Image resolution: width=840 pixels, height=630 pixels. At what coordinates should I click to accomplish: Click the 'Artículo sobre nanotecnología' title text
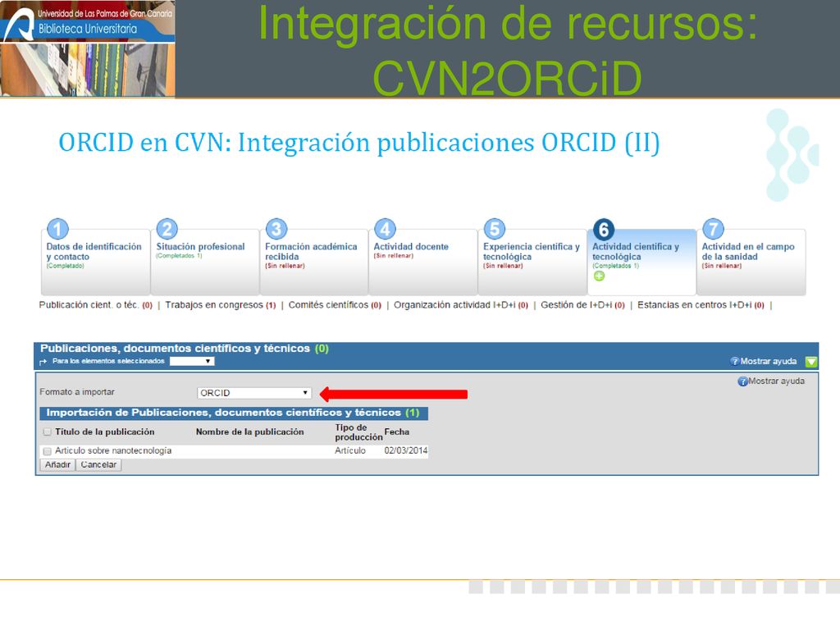point(113,450)
